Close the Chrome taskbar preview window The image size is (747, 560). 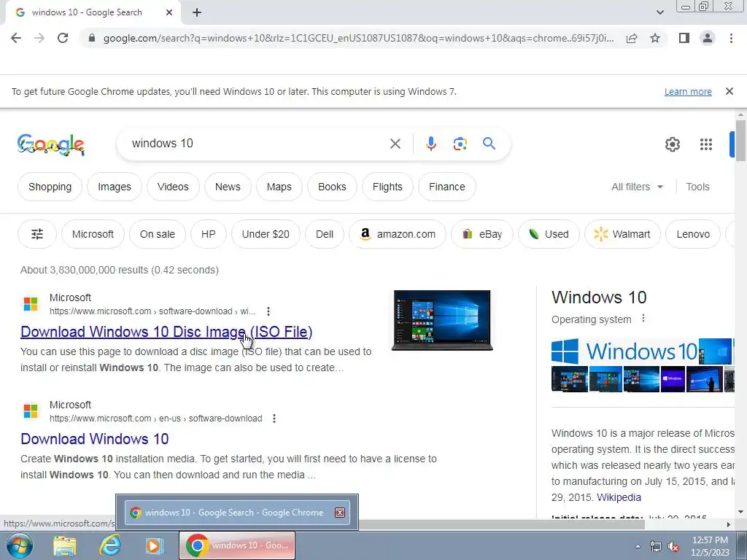[x=340, y=513]
